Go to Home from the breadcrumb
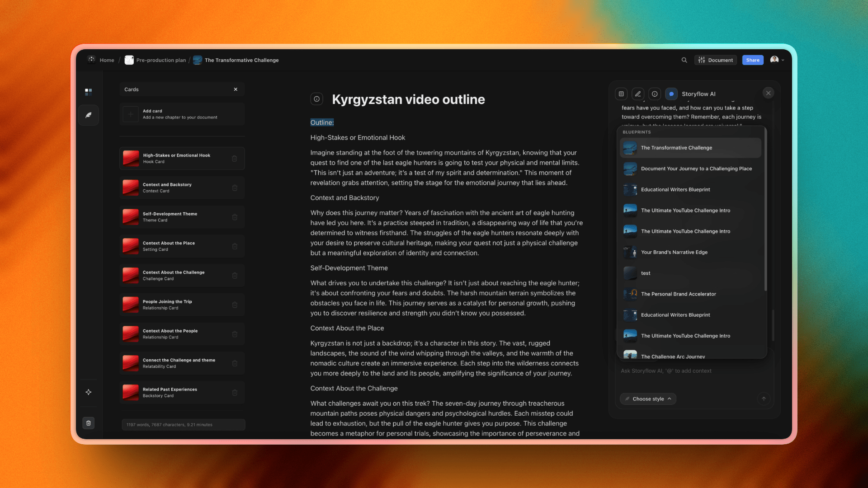 pyautogui.click(x=107, y=60)
